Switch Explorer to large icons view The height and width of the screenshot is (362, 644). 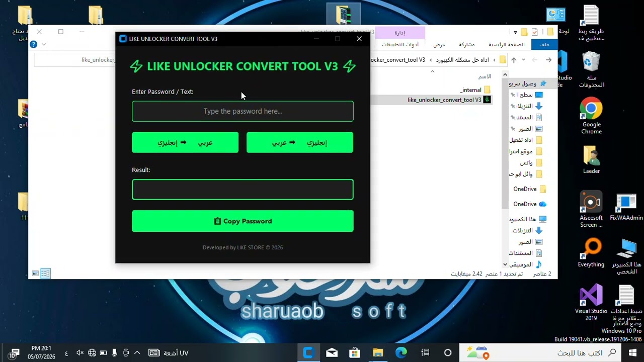click(x=35, y=274)
